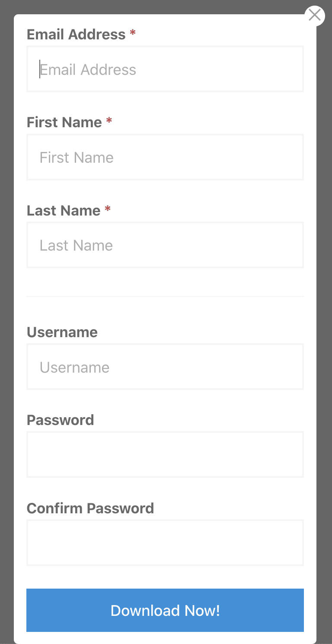Click the divider line above Username section
This screenshot has height=644, width=332.
(x=165, y=296)
